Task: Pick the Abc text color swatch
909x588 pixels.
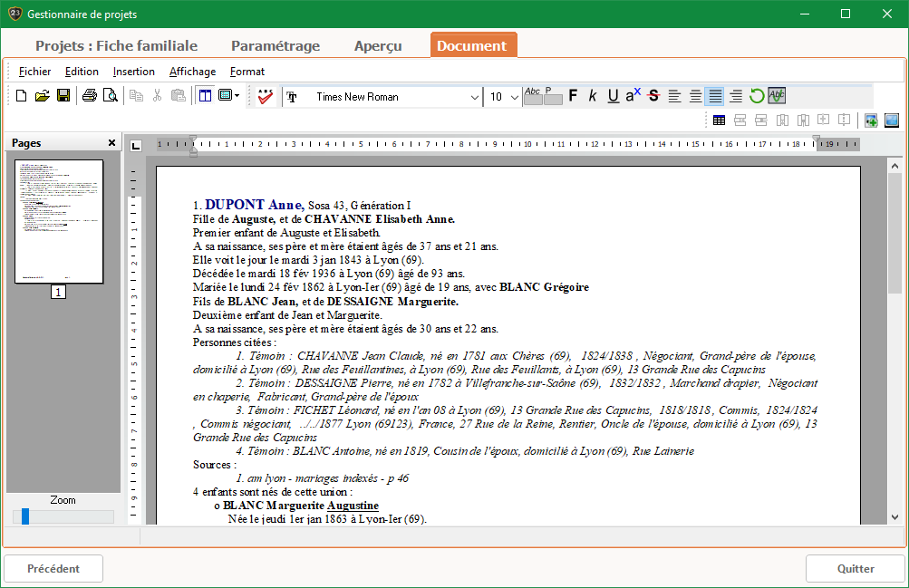Action: coord(533,96)
